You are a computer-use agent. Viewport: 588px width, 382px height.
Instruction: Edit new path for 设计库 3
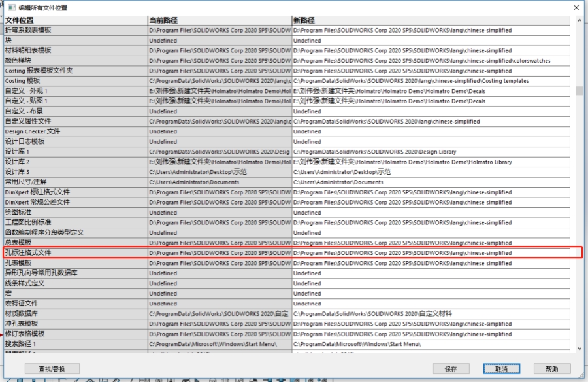point(431,172)
